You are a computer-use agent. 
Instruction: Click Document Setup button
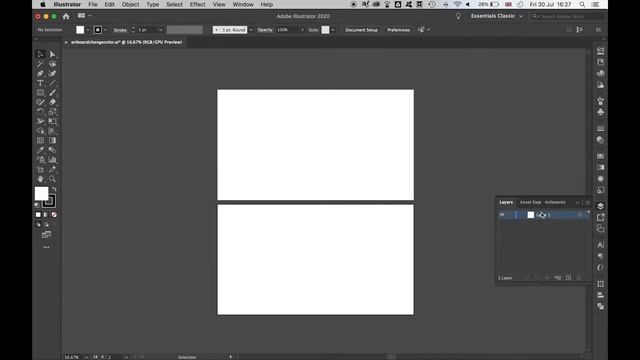361,30
